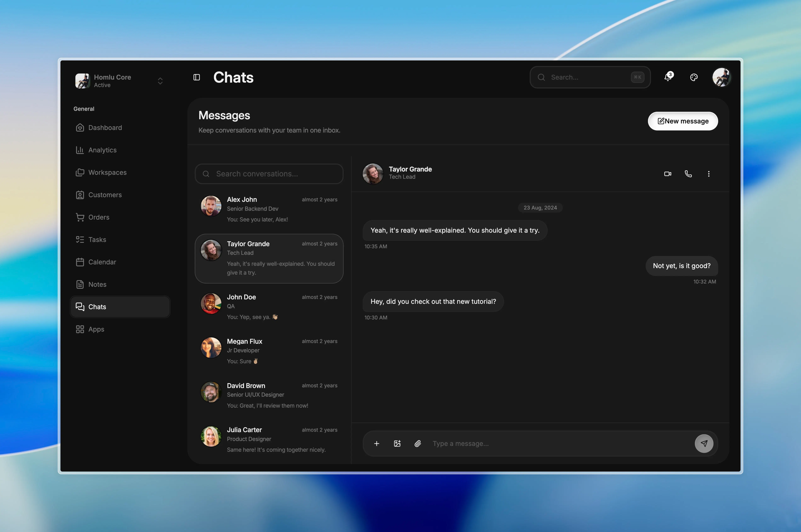Click the plus icon in message composer
Viewport: 801px width, 532px height.
[377, 443]
